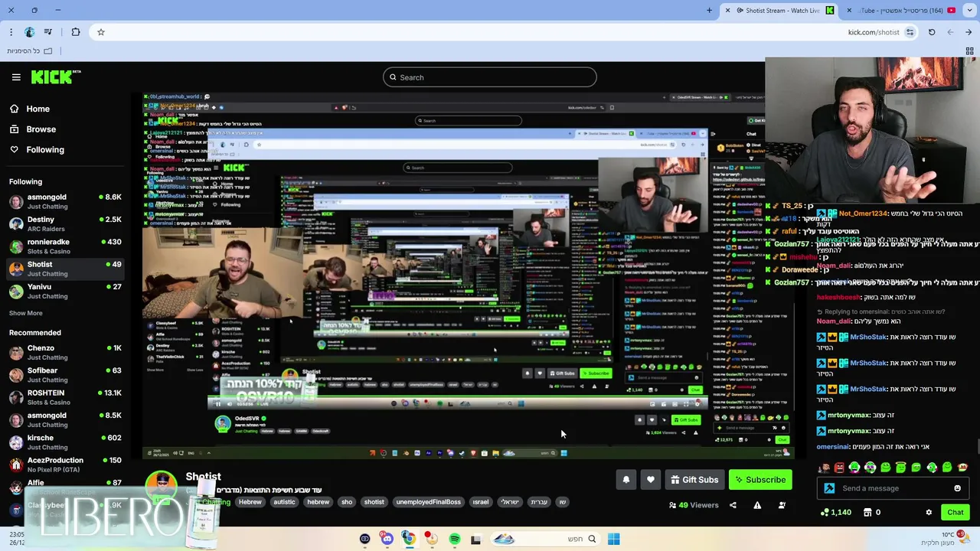The image size is (980, 551).
Task: Click the 49 Viewers count
Action: pyautogui.click(x=694, y=505)
